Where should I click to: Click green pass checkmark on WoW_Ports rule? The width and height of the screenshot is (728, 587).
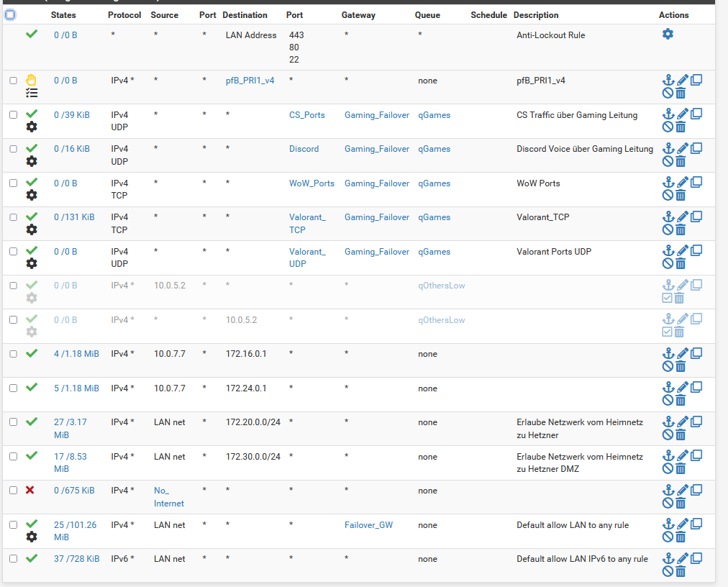32,182
